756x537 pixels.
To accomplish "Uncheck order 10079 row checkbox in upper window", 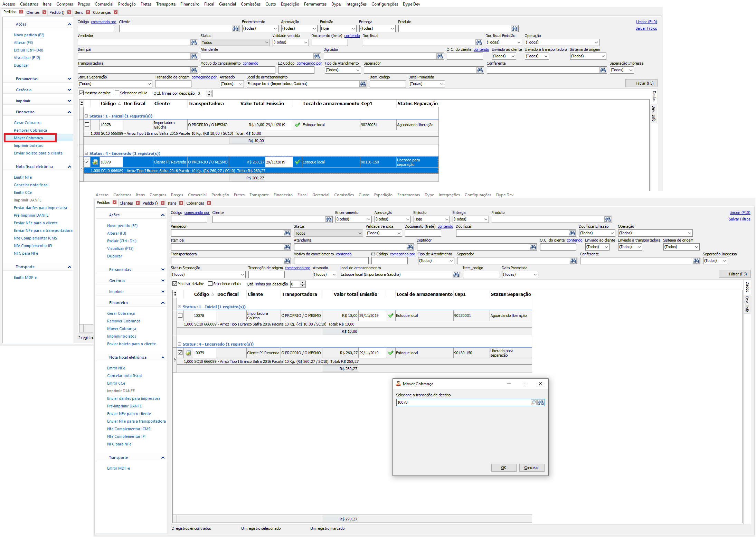I will click(87, 162).
